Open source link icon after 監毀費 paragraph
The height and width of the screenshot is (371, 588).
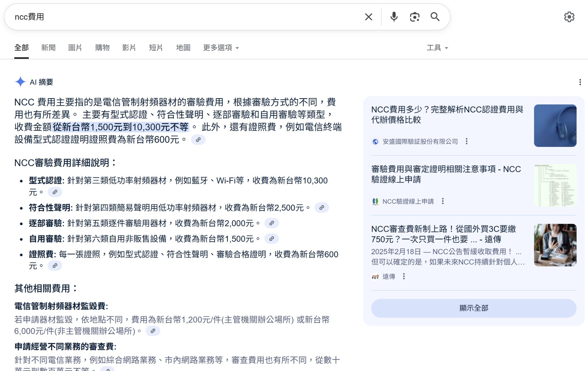(153, 331)
